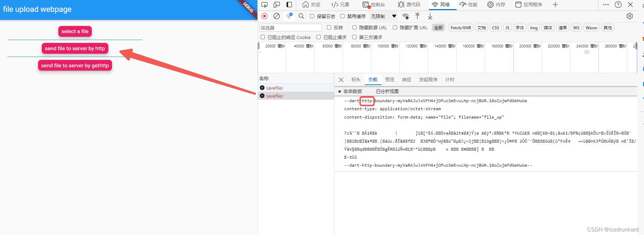
Task: Close the request details pane
Action: click(x=341, y=80)
